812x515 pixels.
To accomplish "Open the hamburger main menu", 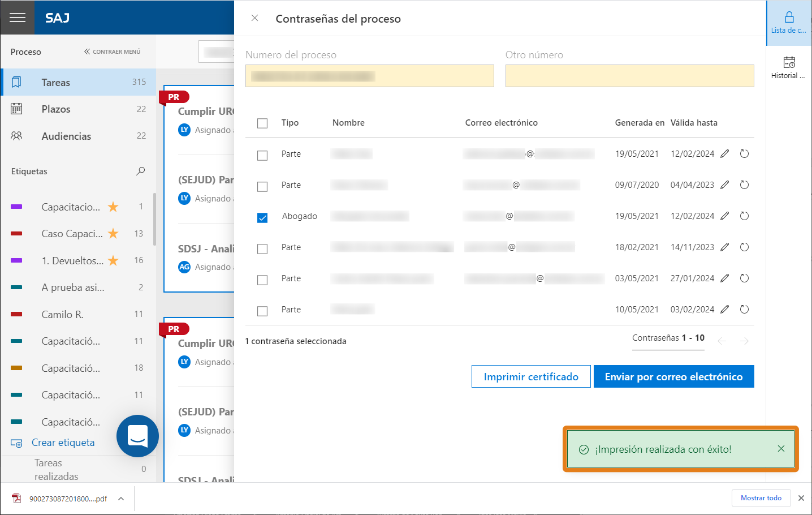I will [18, 18].
